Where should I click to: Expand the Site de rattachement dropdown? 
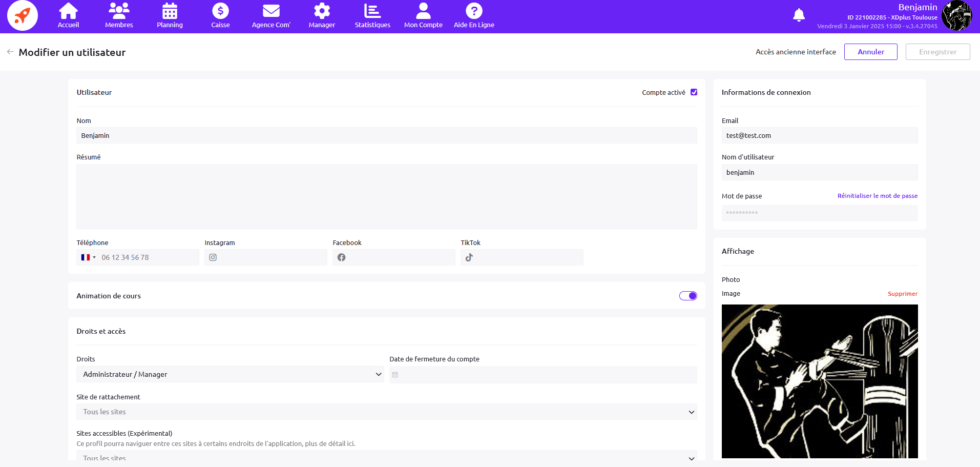click(x=386, y=412)
